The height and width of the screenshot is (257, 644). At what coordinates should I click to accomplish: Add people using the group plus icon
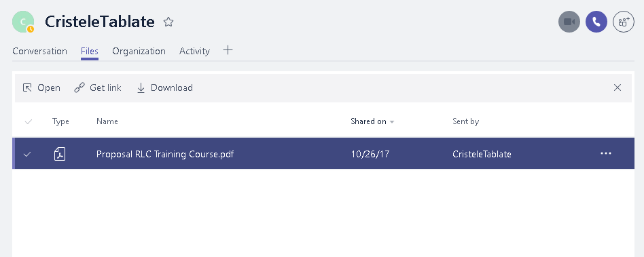tap(624, 22)
